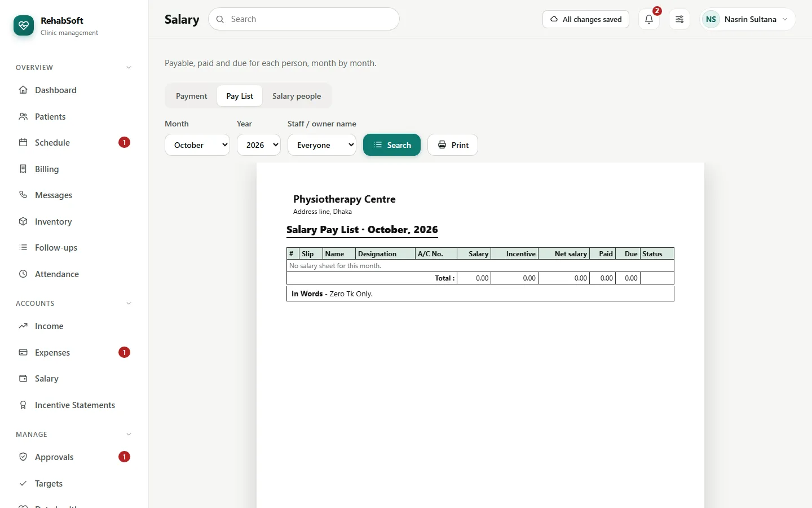The height and width of the screenshot is (508, 812).
Task: Select the Pay List tab
Action: tap(240, 96)
